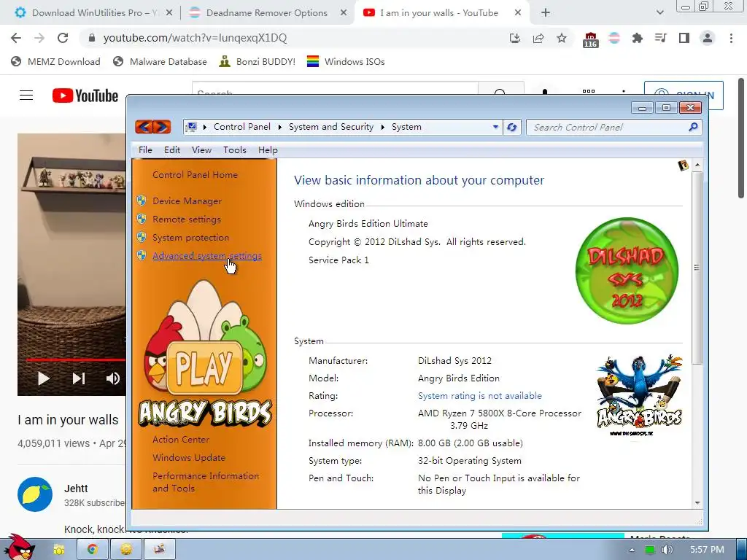The width and height of the screenshot is (747, 560).
Task: Open the Control Panel help icon
Action: coord(683,166)
